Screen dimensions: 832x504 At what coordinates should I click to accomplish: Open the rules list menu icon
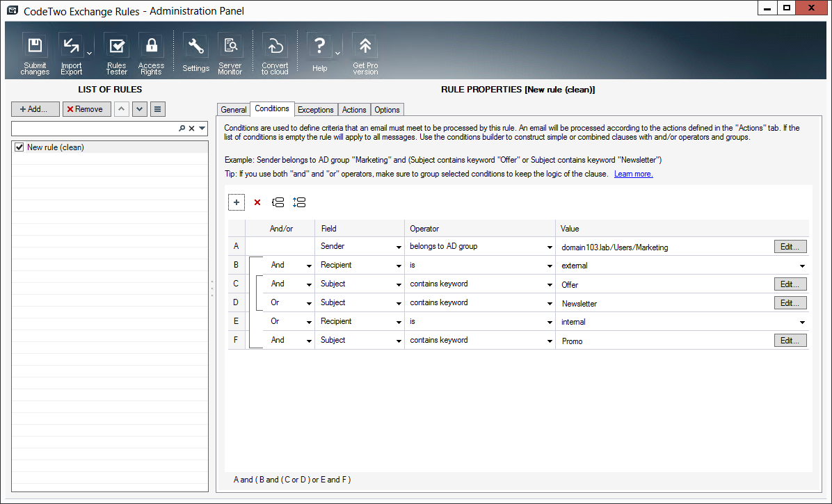click(x=158, y=109)
